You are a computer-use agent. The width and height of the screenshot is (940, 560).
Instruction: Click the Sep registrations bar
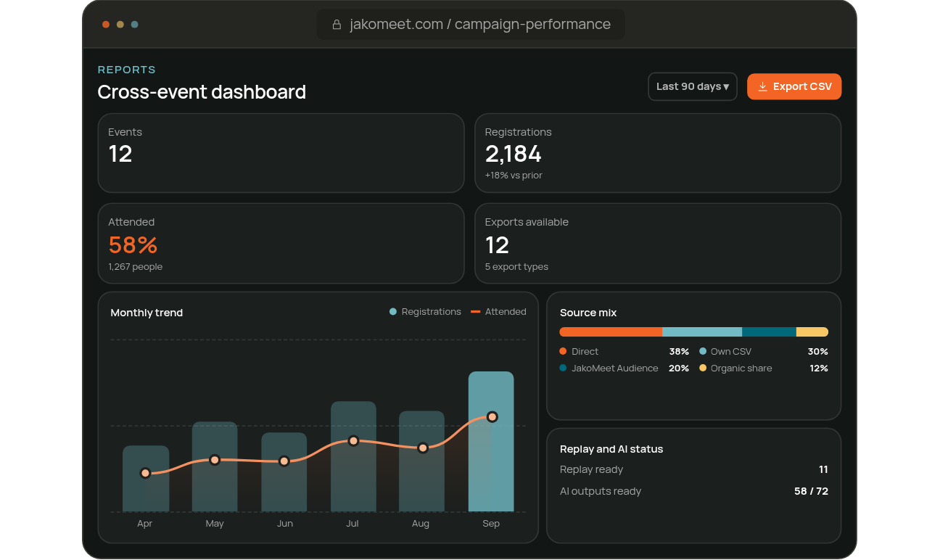tap(491, 442)
